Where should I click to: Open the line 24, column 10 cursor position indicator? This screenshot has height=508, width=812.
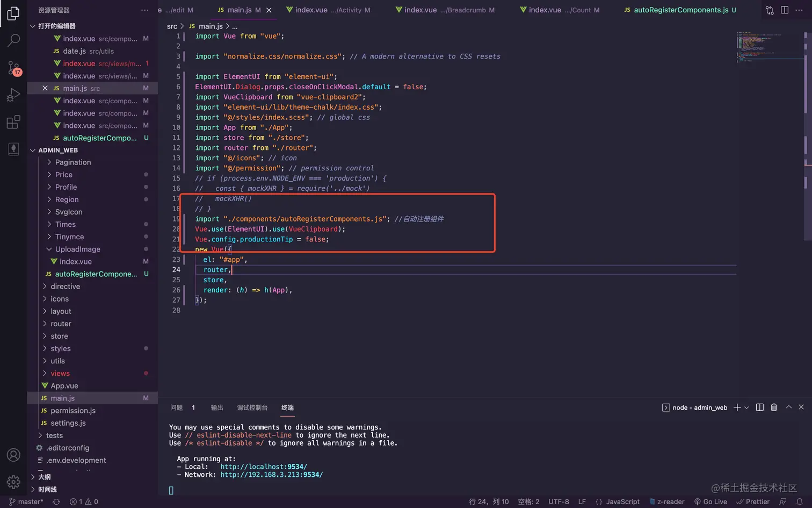489,502
